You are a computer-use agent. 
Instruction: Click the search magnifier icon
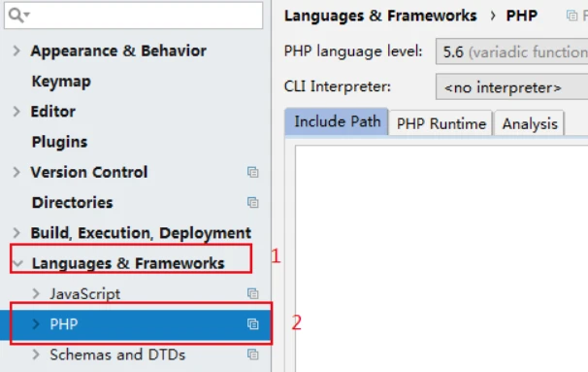pyautogui.click(x=18, y=16)
